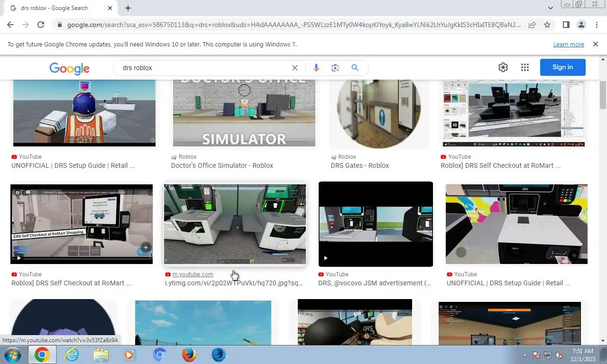
Task: Move the page vertical scrollbar thumb
Action: tap(603, 95)
